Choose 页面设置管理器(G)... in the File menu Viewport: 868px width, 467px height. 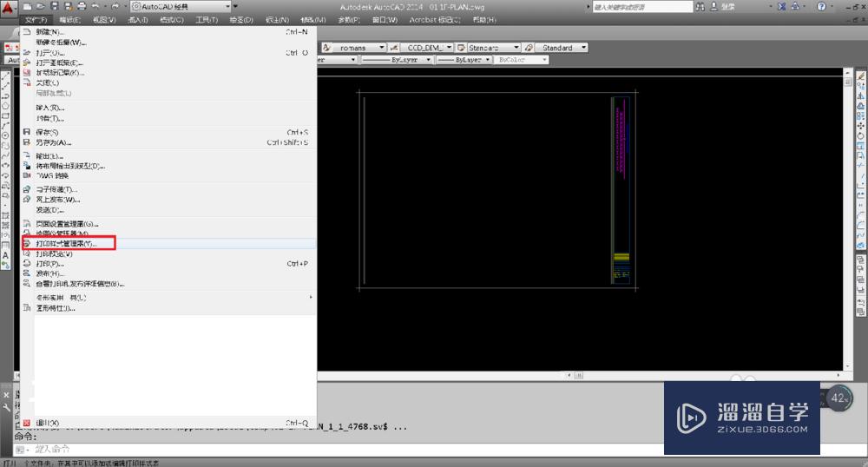click(169, 224)
